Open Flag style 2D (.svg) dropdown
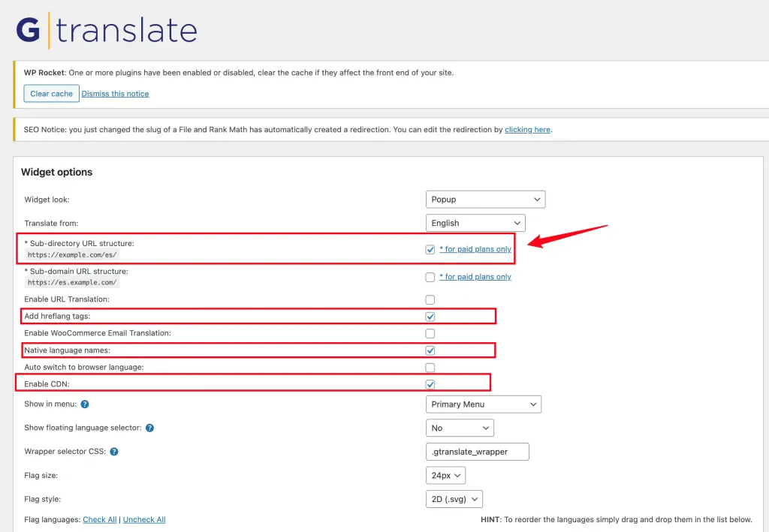The width and height of the screenshot is (769, 532). (454, 499)
